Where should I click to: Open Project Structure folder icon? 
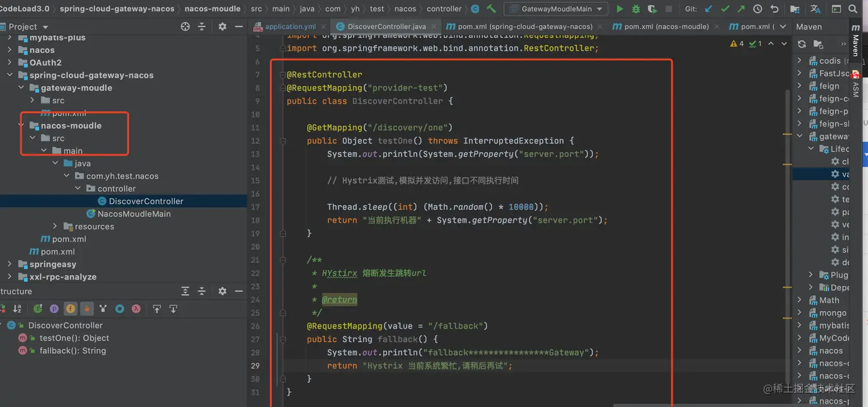[795, 9]
